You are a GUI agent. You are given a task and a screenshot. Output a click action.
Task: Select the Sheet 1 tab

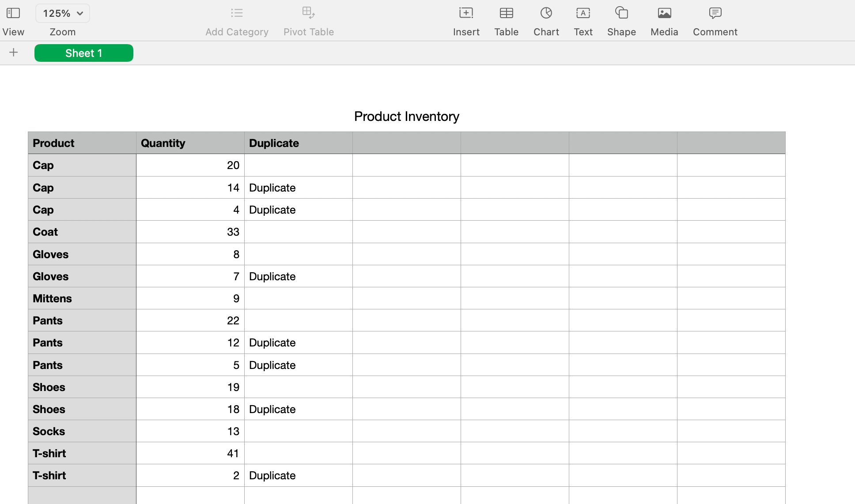(83, 53)
